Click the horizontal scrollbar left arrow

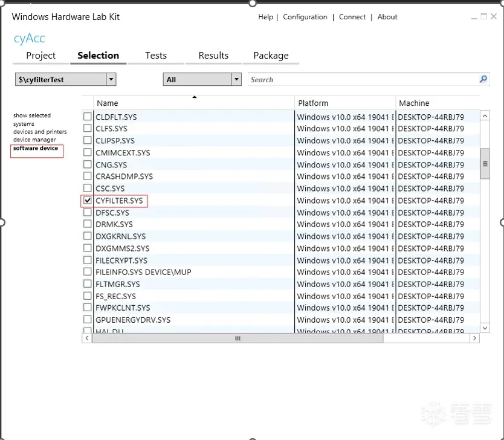point(88,339)
